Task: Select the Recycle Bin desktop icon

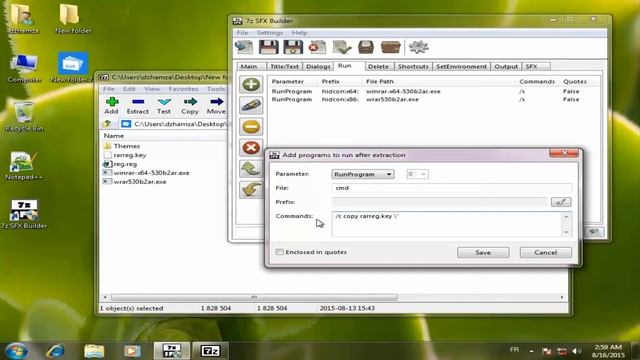Action: 24,117
